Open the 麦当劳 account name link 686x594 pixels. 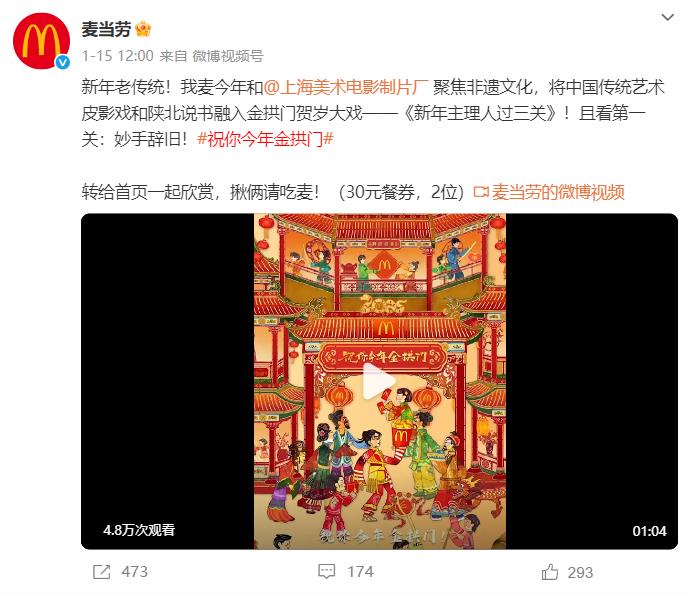(x=106, y=30)
